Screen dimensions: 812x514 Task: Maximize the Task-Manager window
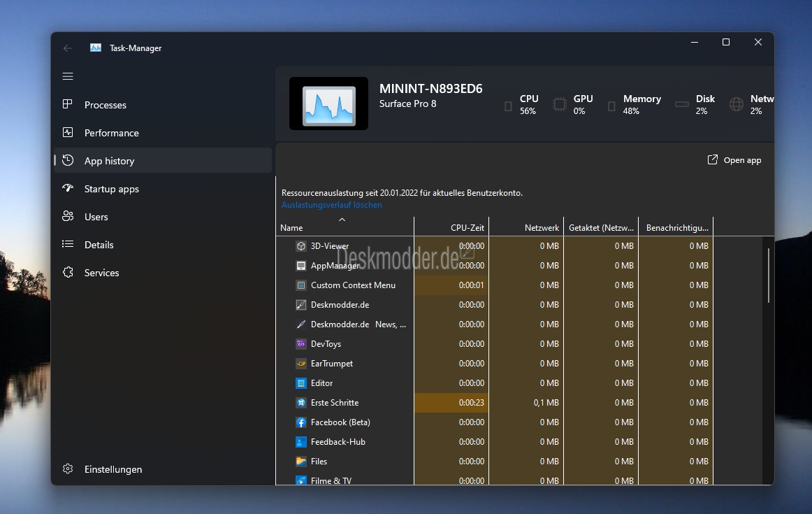(x=726, y=42)
